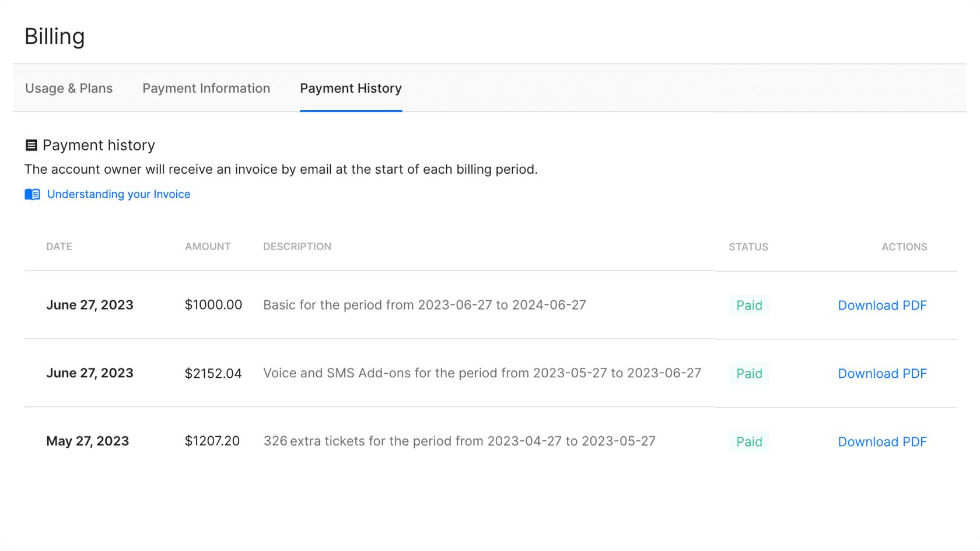Click the Paid badge on the $2152.04 row

pyautogui.click(x=749, y=373)
